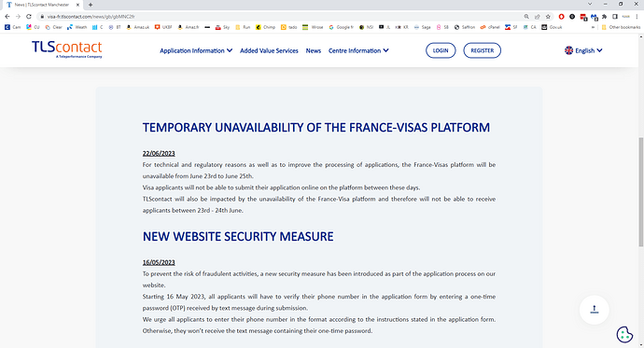Open the browser extensions puzzle icon
The width and height of the screenshot is (644, 348).
(x=604, y=17)
